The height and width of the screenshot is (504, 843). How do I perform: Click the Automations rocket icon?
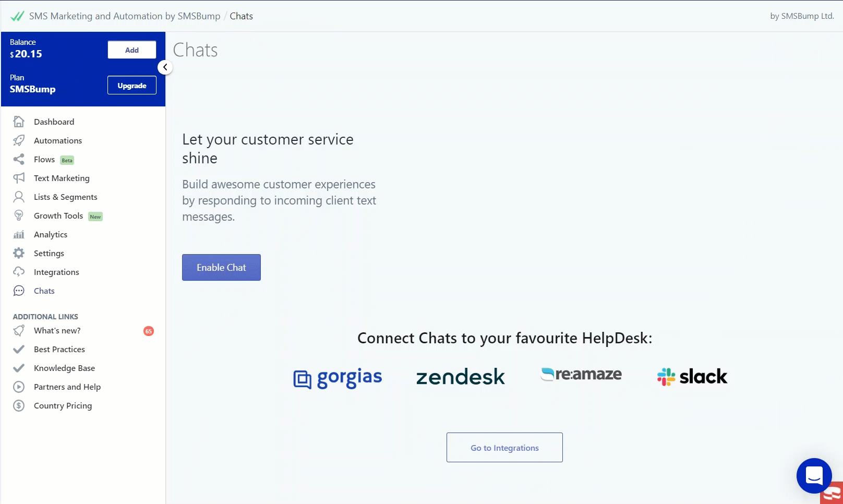[19, 140]
